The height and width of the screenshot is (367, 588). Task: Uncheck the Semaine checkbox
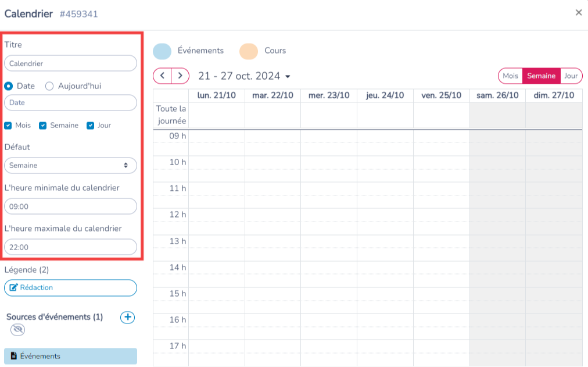(43, 125)
